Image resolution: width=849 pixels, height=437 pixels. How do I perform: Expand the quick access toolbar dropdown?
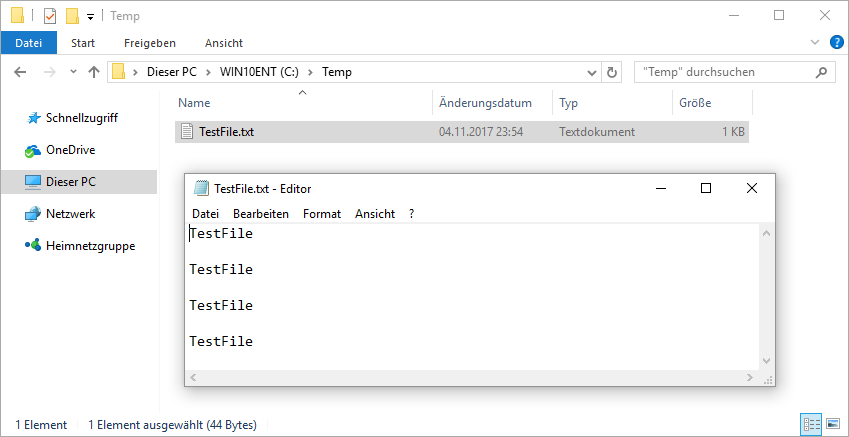90,17
